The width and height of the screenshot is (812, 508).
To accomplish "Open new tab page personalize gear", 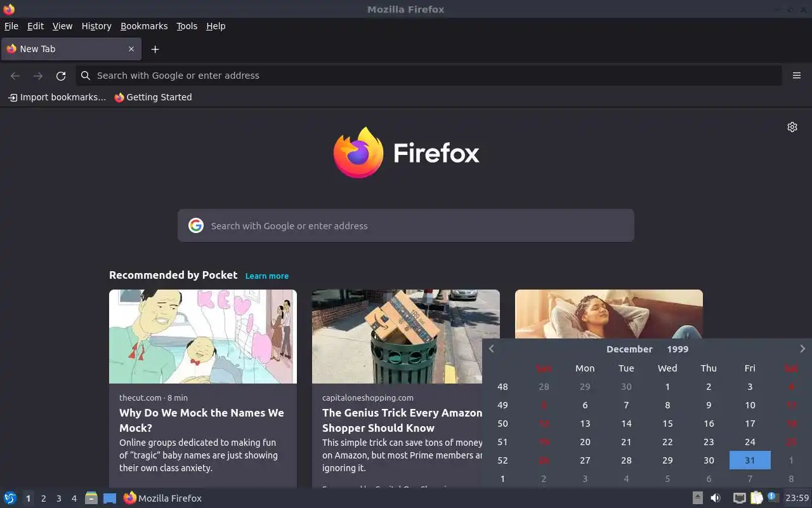I will click(x=792, y=127).
